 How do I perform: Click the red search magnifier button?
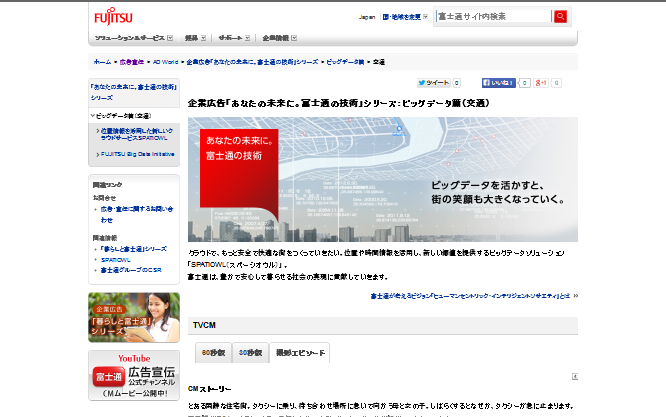[560, 17]
